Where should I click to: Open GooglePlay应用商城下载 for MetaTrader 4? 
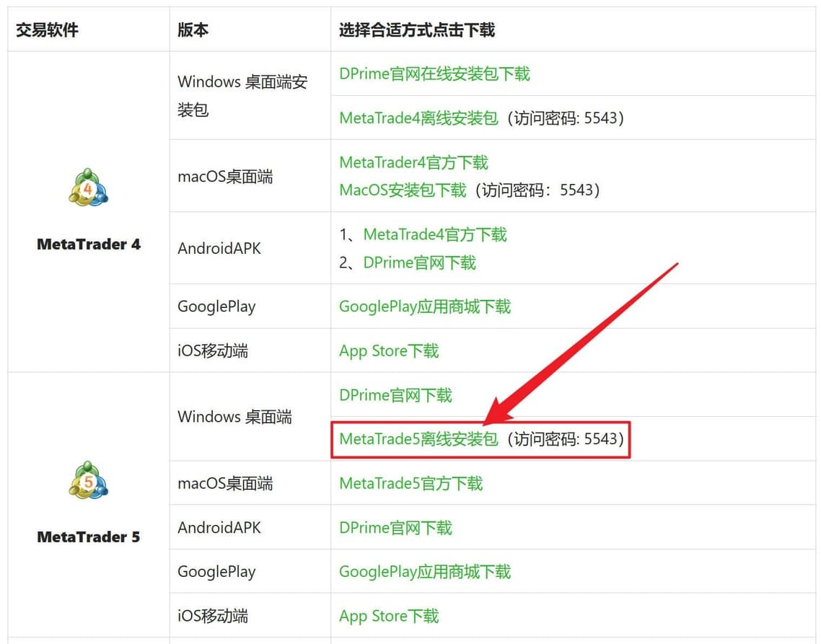click(424, 306)
